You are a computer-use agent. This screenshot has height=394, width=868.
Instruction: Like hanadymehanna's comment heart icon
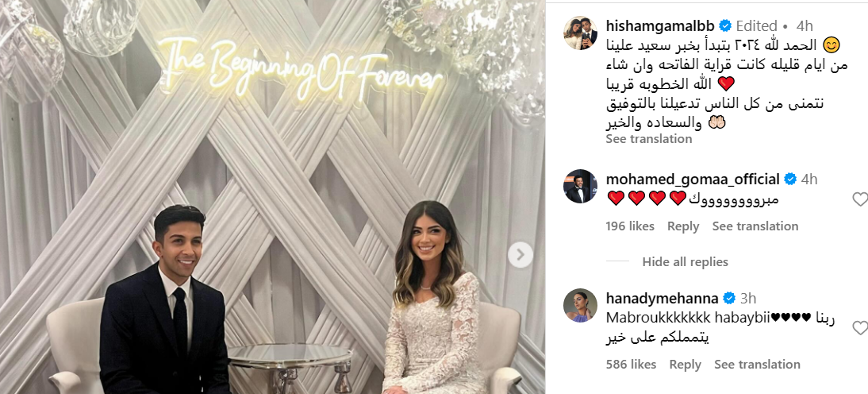(x=860, y=328)
